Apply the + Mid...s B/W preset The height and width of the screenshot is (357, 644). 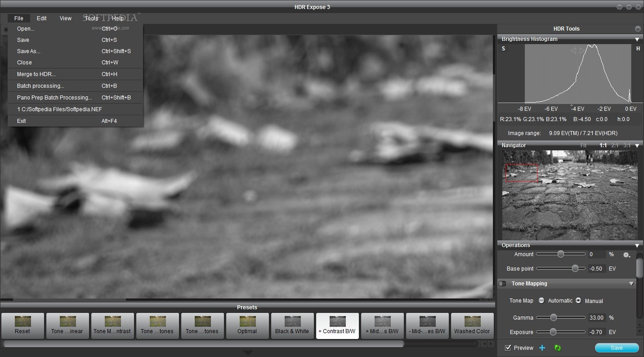pos(382,326)
